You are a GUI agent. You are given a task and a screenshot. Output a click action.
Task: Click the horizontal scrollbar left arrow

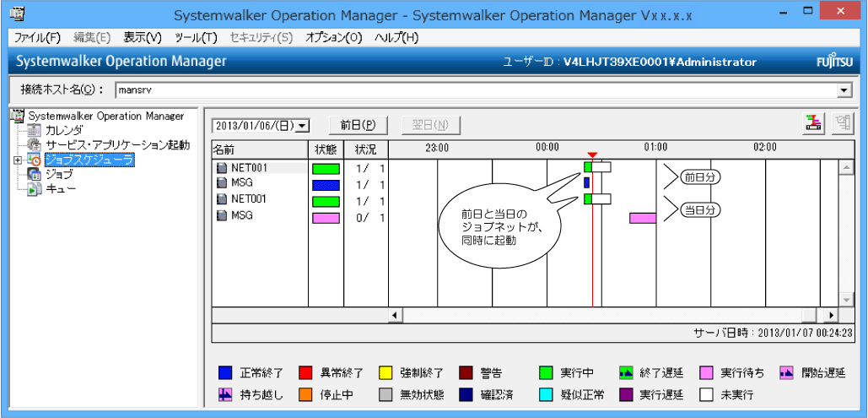tap(396, 314)
